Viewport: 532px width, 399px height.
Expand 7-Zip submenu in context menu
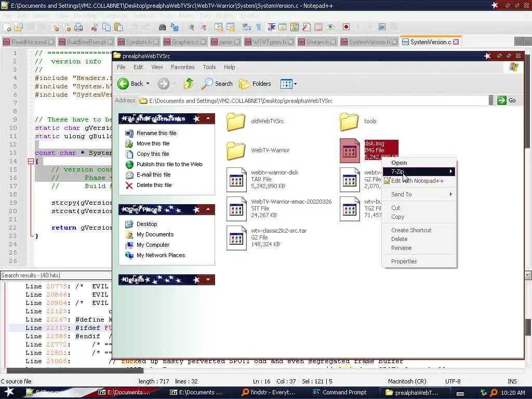[x=419, y=171]
